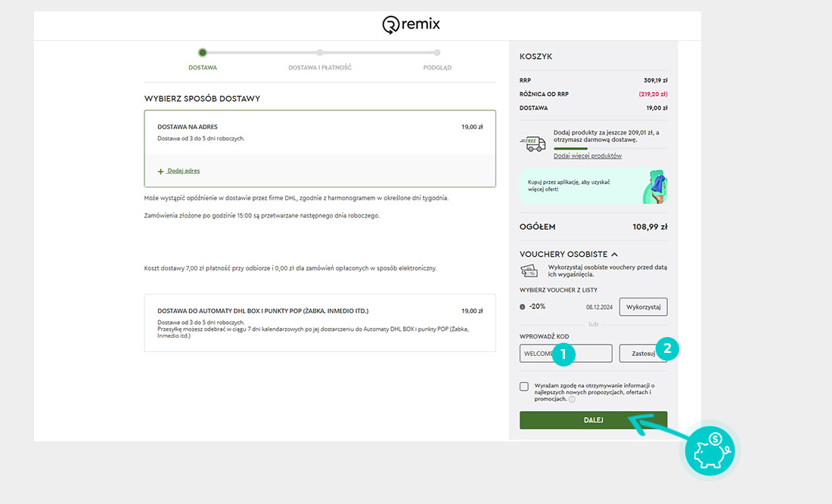Tick the marketing consent checkbox
The height and width of the screenshot is (504, 832).
(524, 386)
